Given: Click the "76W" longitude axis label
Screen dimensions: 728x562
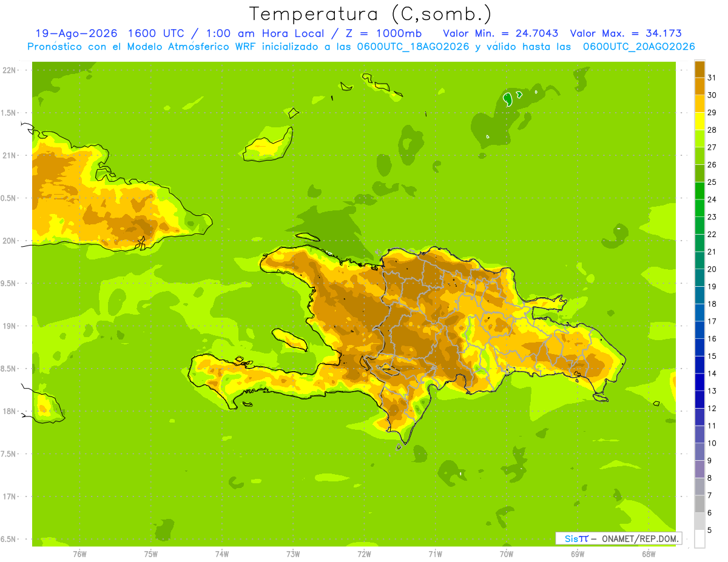Looking at the screenshot, I should click(79, 554).
